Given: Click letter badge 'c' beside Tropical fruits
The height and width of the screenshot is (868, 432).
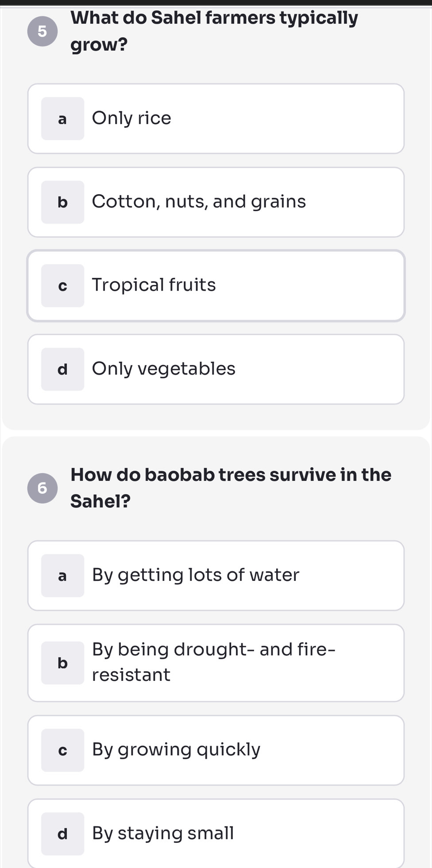Looking at the screenshot, I should click(63, 286).
